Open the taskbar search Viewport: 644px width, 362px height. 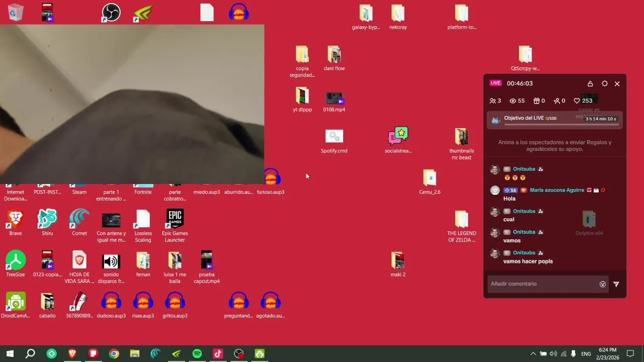pos(30,354)
